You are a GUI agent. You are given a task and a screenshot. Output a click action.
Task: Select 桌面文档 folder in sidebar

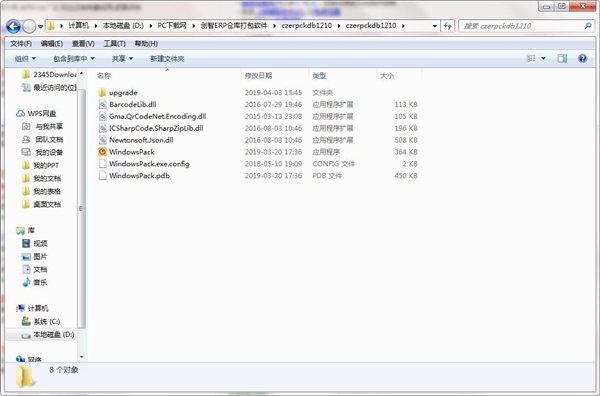pyautogui.click(x=41, y=204)
